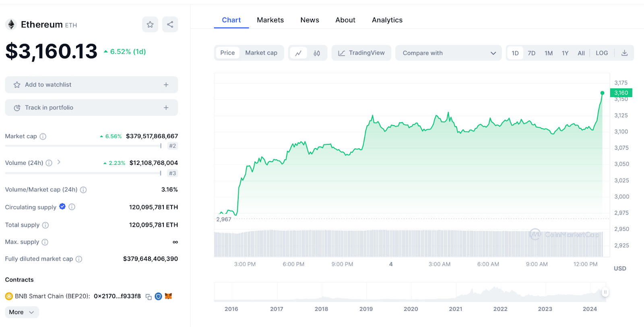The width and height of the screenshot is (644, 327).
Task: Open Max. supply info icon
Action: [x=45, y=242]
